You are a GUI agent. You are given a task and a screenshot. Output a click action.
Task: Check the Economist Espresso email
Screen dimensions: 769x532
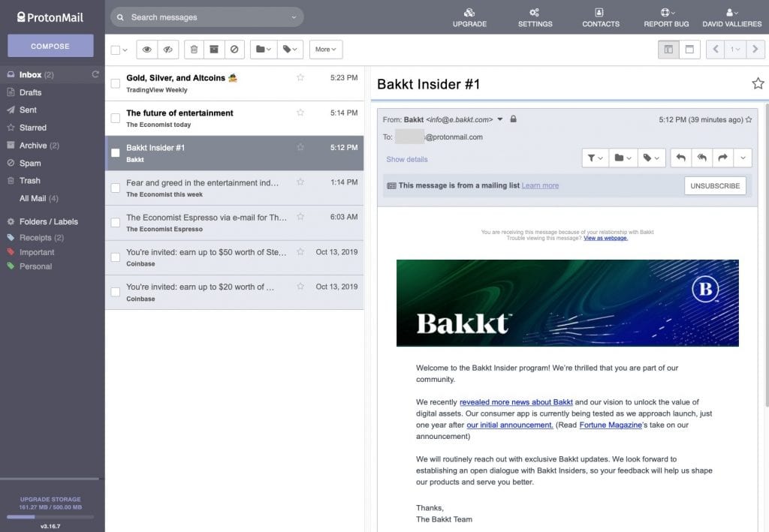coord(115,222)
